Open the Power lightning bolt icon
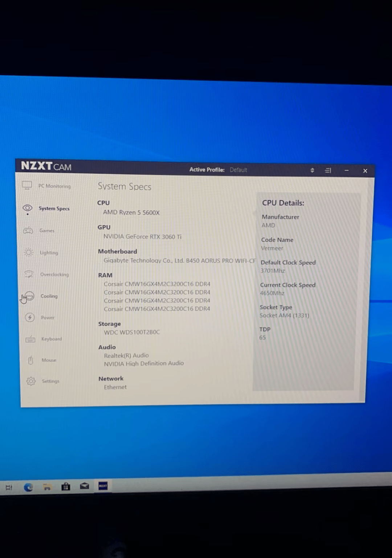 (30, 317)
